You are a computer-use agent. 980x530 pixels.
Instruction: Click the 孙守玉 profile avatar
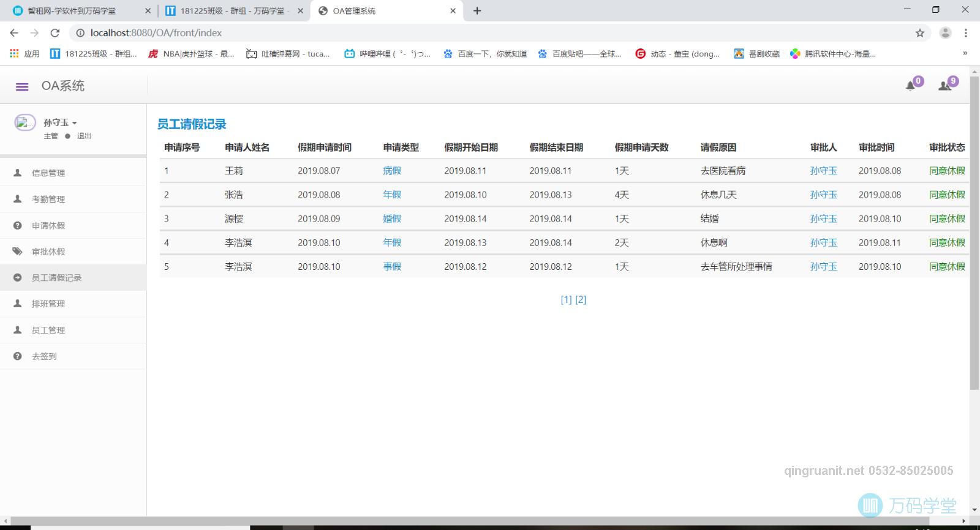25,123
